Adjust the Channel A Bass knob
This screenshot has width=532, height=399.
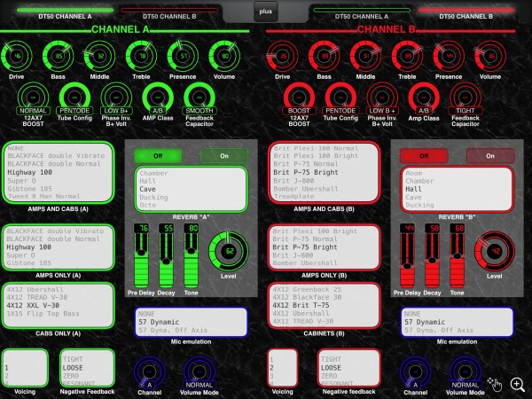[58, 56]
